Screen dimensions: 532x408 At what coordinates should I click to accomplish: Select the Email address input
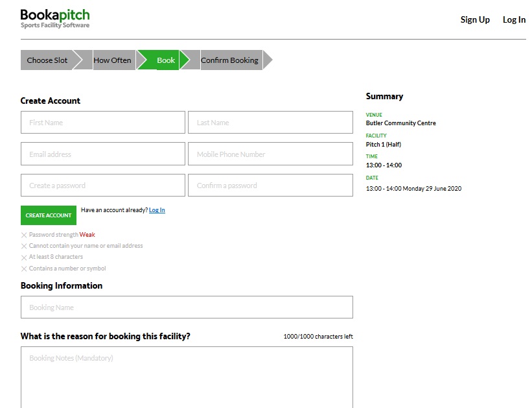[102, 154]
